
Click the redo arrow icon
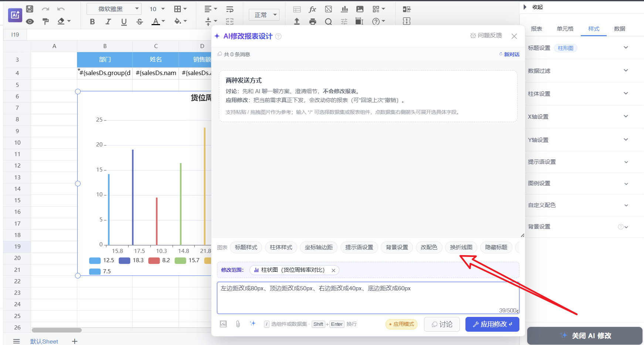[45, 9]
